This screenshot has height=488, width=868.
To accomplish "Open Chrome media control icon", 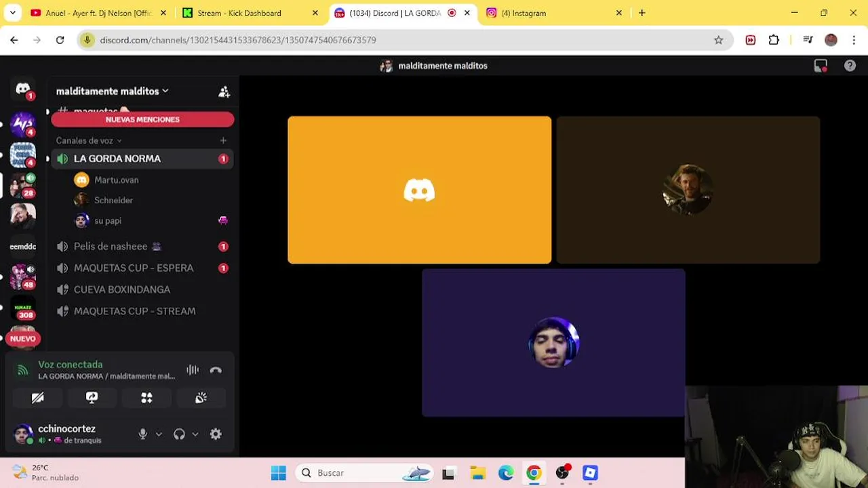I will click(808, 40).
